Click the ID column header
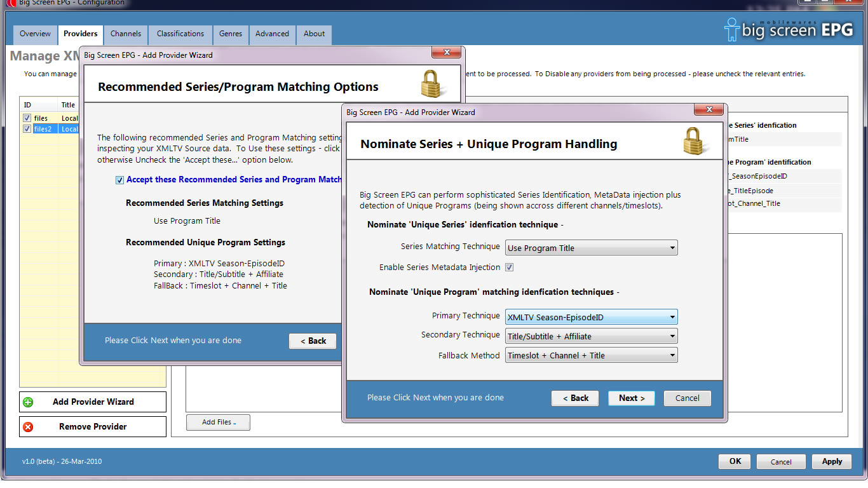This screenshot has height=488, width=868. 39,105
